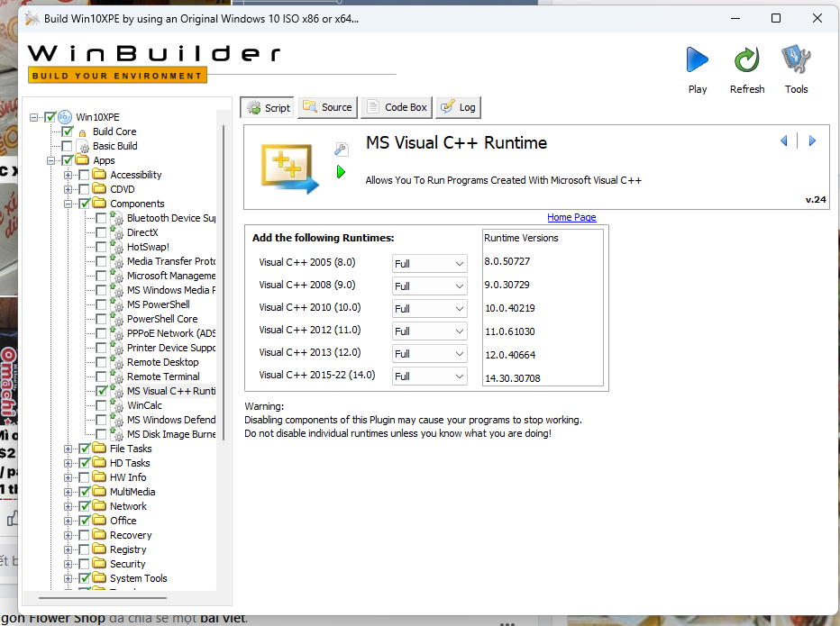Open the Visual C++ 2005 (8.0) dropdown
The width and height of the screenshot is (840, 626).
pos(430,264)
